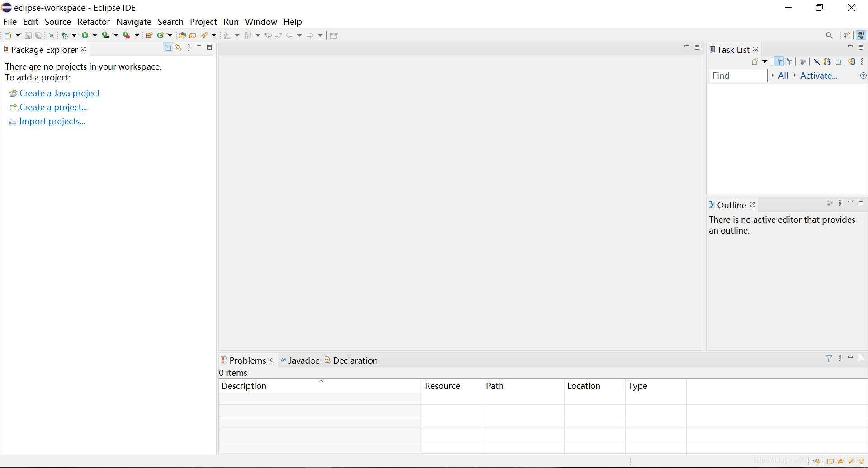The width and height of the screenshot is (868, 468).
Task: Toggle the Java perspective button
Action: point(861,35)
